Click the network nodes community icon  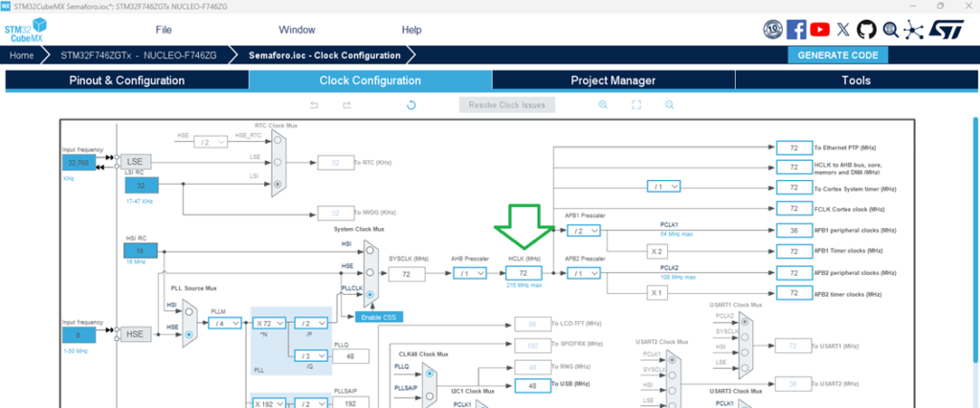(x=914, y=30)
